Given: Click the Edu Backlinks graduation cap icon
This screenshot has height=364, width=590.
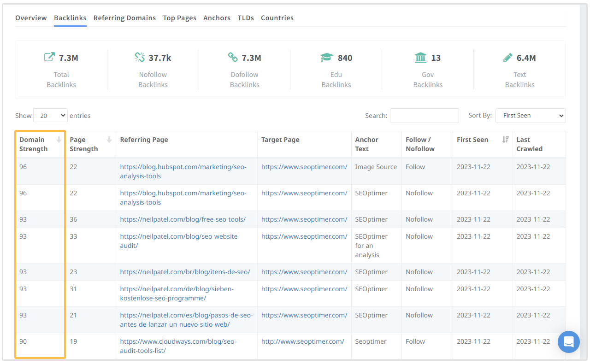Looking at the screenshot, I should click(x=327, y=58).
